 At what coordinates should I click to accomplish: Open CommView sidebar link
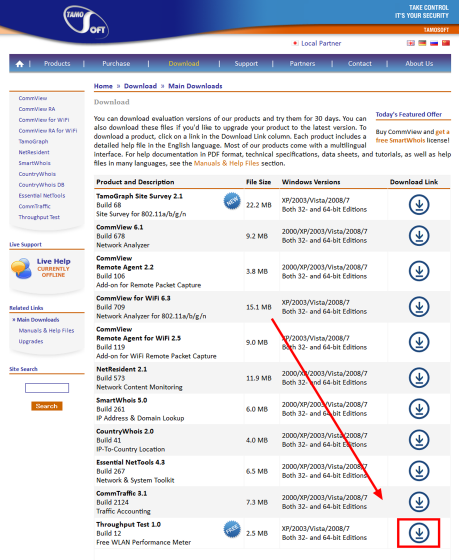(x=33, y=98)
